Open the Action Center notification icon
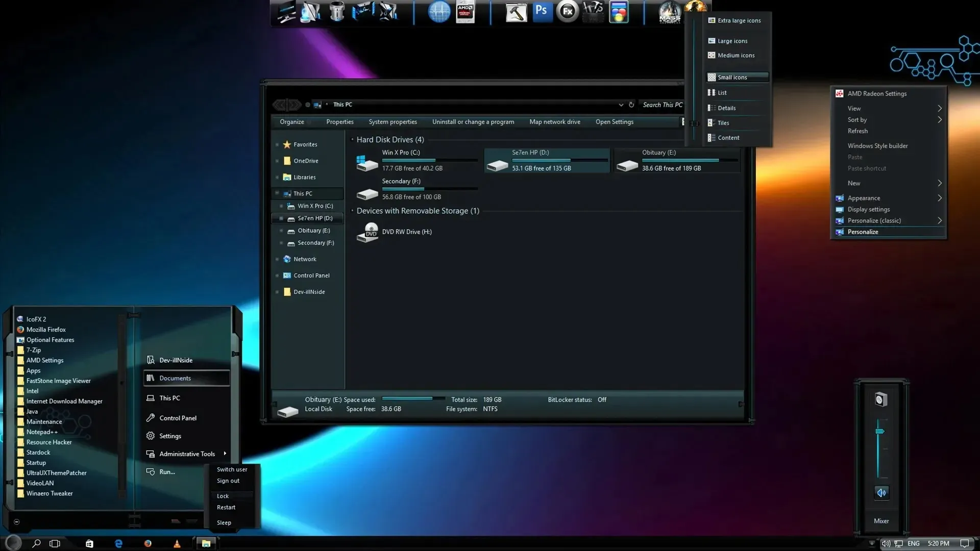Screen dimensions: 980x551 964,543
